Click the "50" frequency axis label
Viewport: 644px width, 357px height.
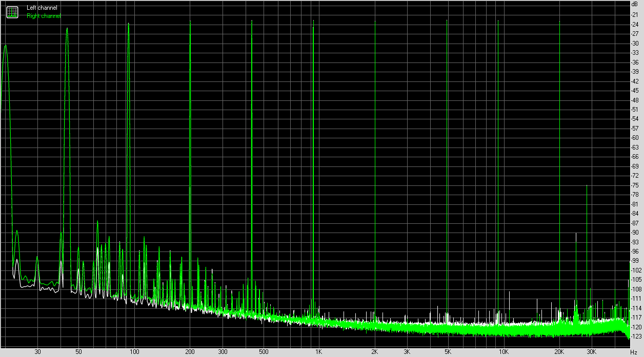point(78,352)
